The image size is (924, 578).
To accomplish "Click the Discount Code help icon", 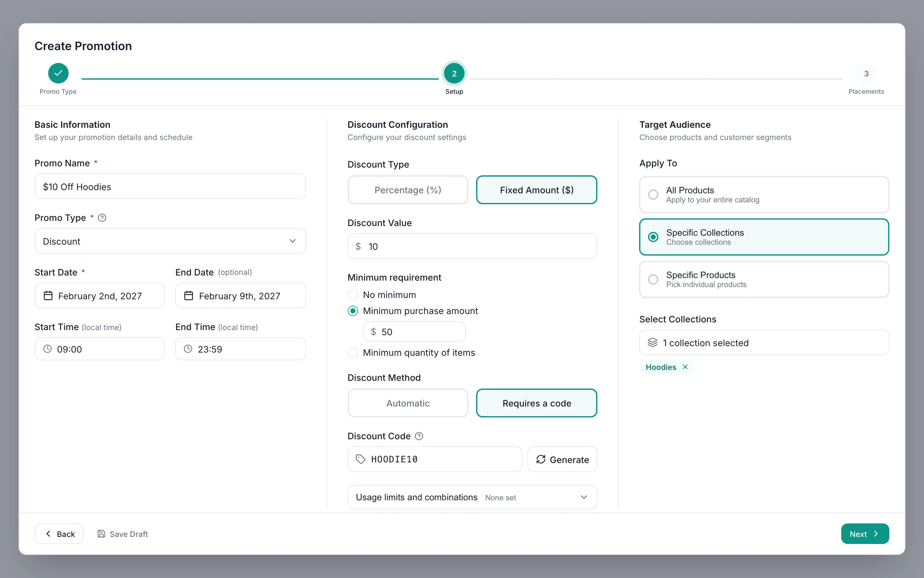I will coord(419,436).
